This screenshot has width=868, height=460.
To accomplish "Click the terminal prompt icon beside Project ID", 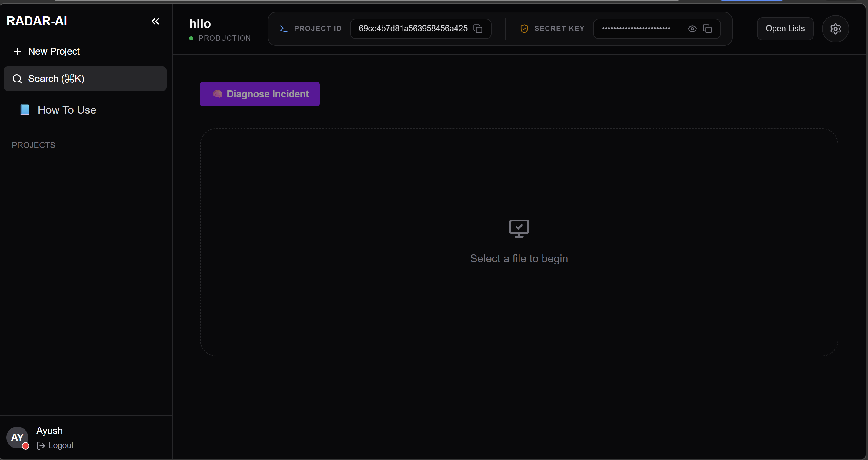I will 283,29.
